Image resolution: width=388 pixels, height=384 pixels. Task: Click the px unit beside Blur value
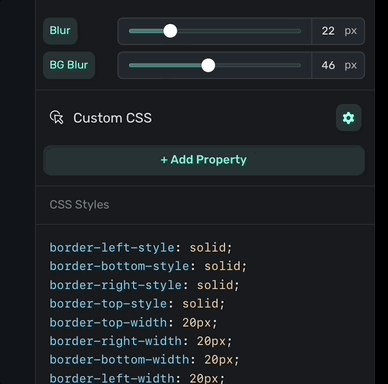pos(351,31)
